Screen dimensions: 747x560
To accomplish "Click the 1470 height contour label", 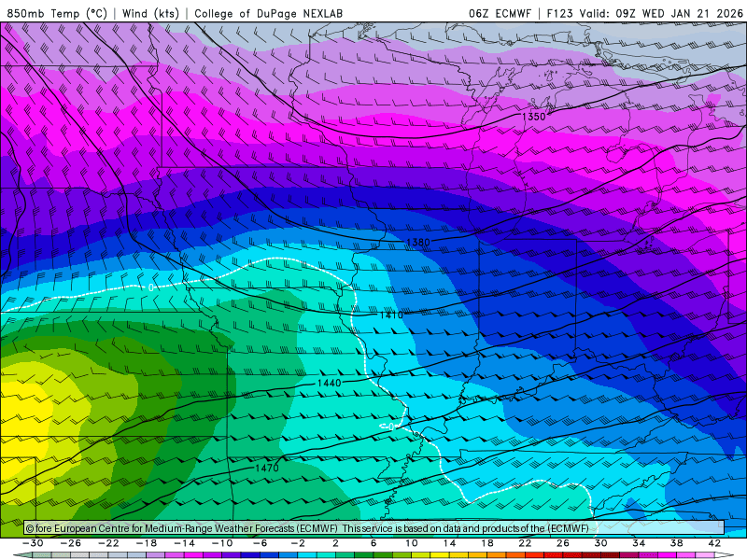I will (x=267, y=469).
